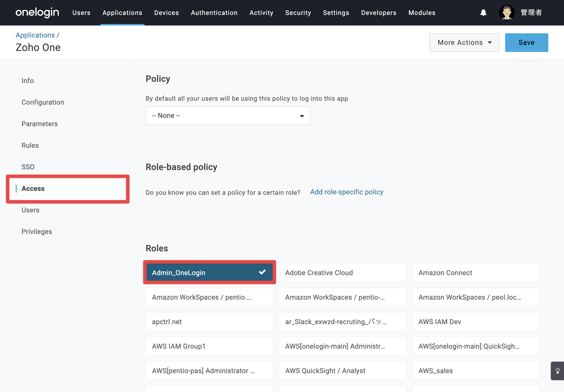
Task: Toggle the Amazon WorkSpaces / pentio. role
Action: point(209,297)
